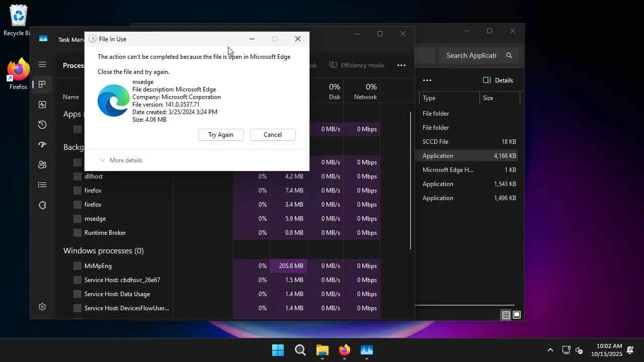Toggle Efficiency mode in Task Manager

click(x=357, y=65)
